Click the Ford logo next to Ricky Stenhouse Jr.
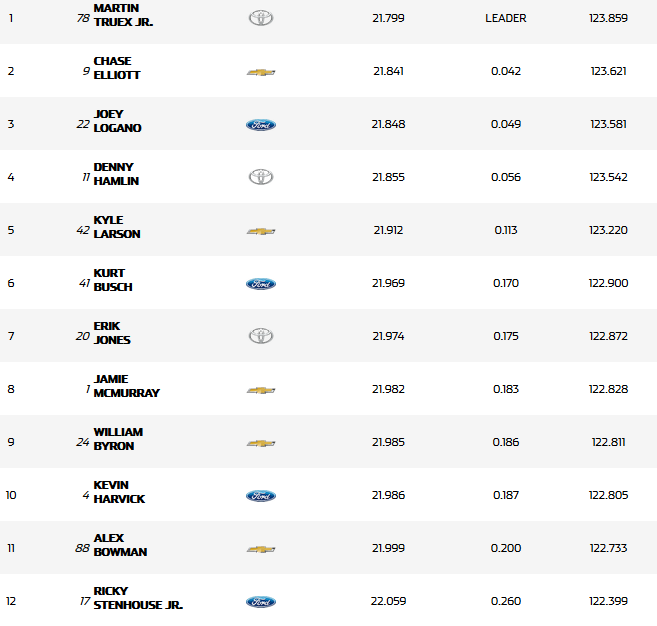Screen dimensions: 657x626 point(260,602)
